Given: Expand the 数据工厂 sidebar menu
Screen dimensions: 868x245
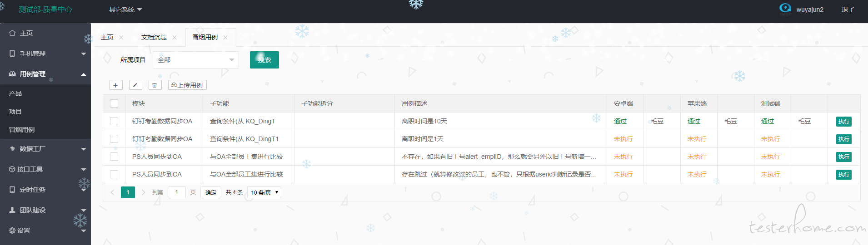Looking at the screenshot, I should (x=84, y=149).
